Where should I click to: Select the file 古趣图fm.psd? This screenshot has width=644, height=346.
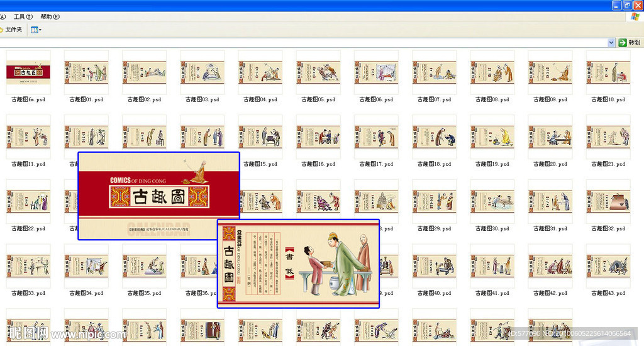pos(28,72)
